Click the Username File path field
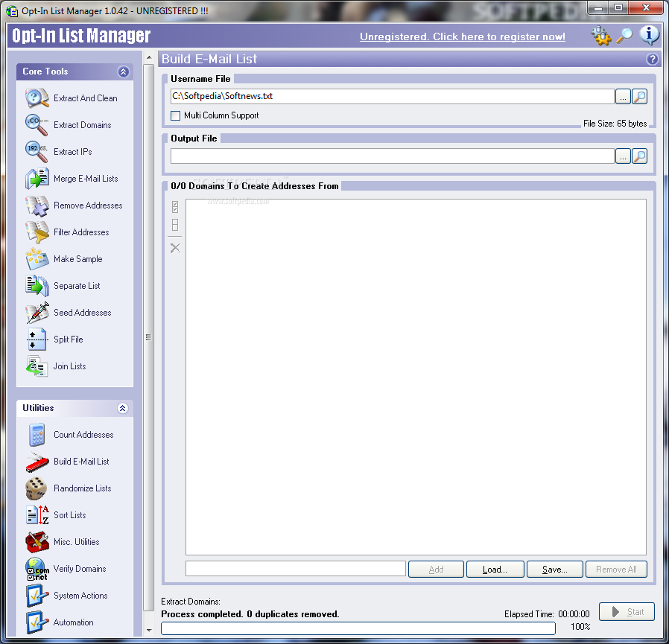Viewport: 669px width, 644px height. (392, 96)
